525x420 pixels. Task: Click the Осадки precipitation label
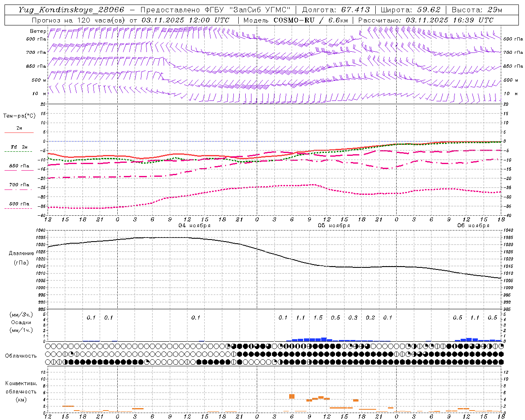coord(21,322)
